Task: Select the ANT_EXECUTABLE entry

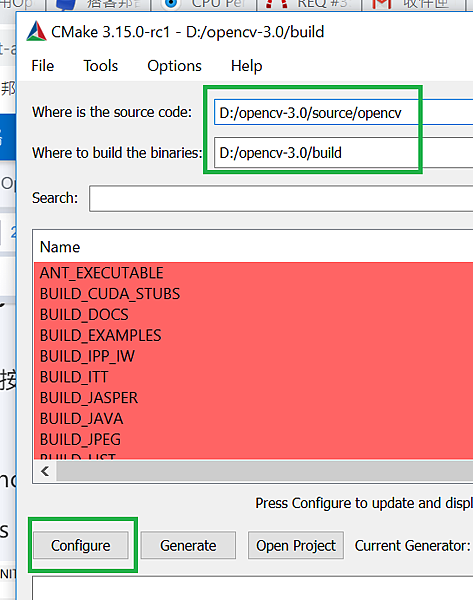Action: (253, 273)
